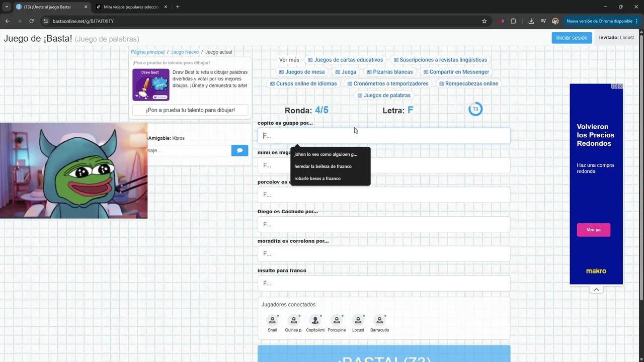Collapse the ad with chevron below makro
The image size is (644, 362).
click(596, 290)
